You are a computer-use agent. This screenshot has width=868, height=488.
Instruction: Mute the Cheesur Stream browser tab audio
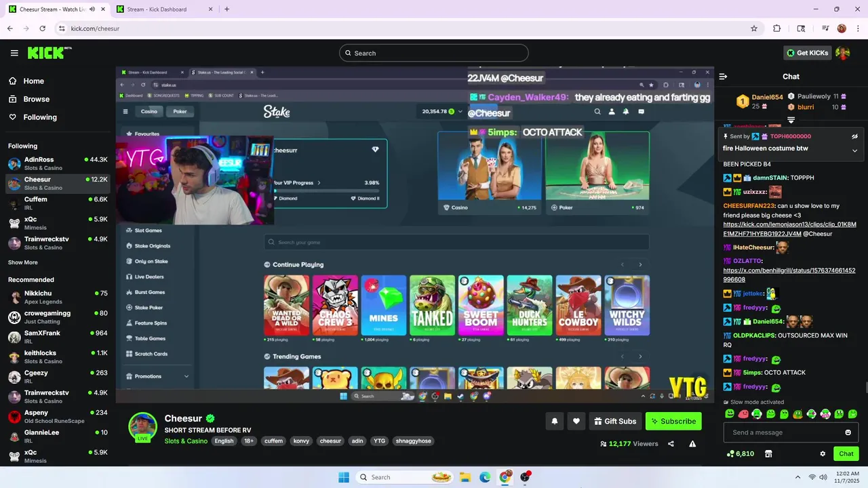click(x=92, y=9)
